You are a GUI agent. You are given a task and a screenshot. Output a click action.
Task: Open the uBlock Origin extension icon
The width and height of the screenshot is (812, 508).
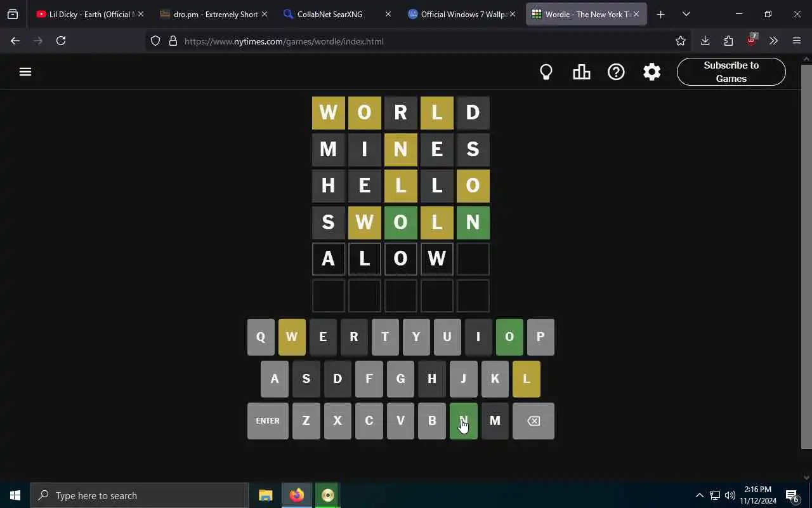click(752, 40)
